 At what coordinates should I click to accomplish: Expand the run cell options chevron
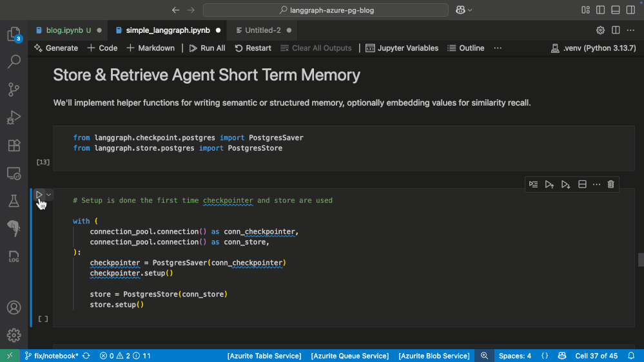(x=49, y=195)
